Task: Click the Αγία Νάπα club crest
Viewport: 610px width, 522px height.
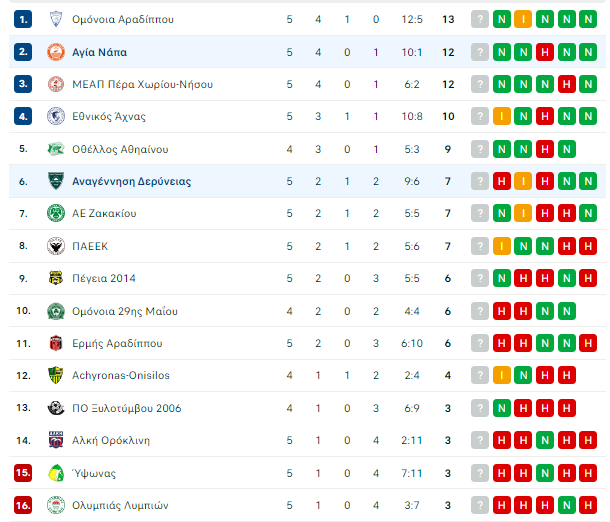Action: (x=55, y=52)
